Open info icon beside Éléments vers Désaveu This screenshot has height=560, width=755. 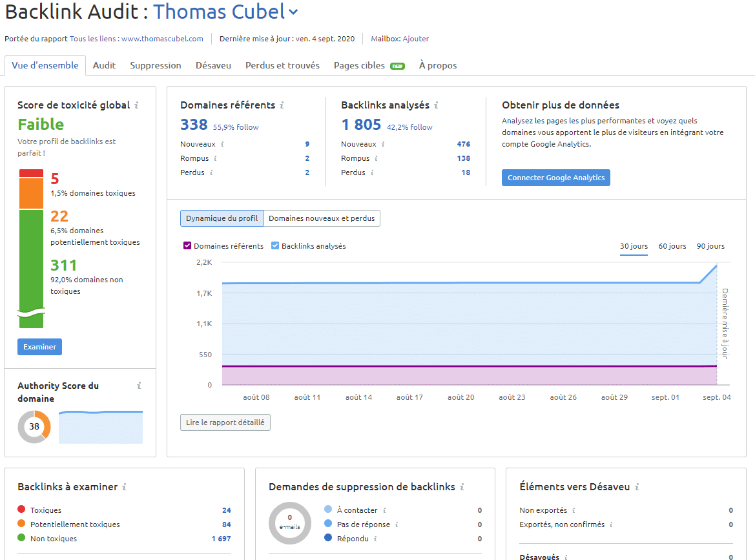click(637, 487)
